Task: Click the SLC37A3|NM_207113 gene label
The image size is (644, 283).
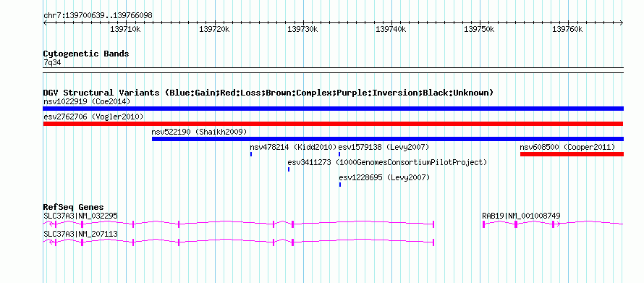Action: click(80, 234)
